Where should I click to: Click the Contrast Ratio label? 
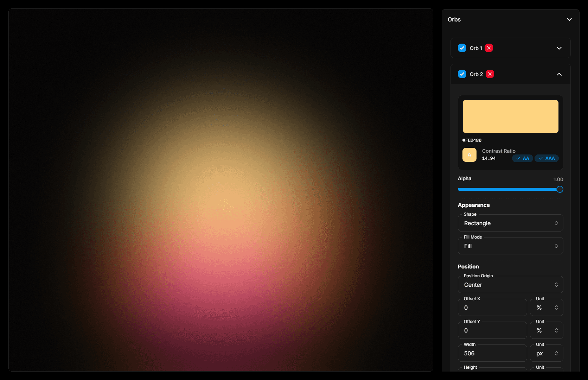pos(499,151)
